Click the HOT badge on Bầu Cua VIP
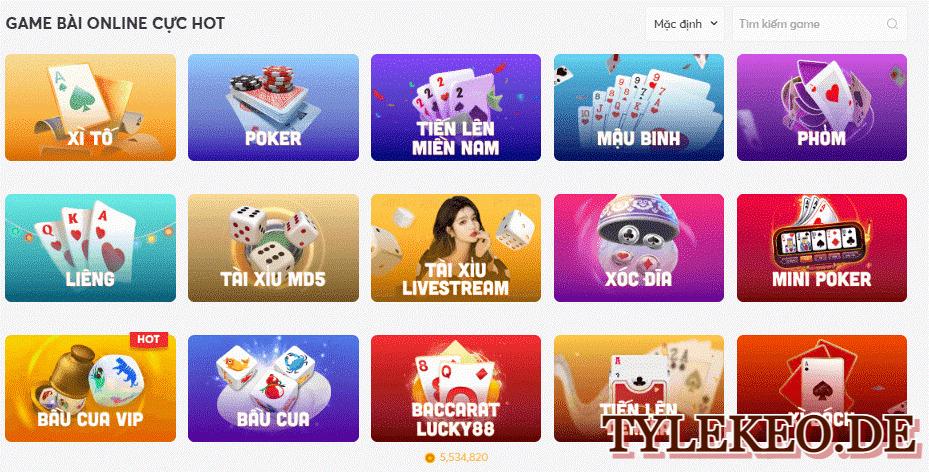Image resolution: width=929 pixels, height=472 pixels. point(149,339)
